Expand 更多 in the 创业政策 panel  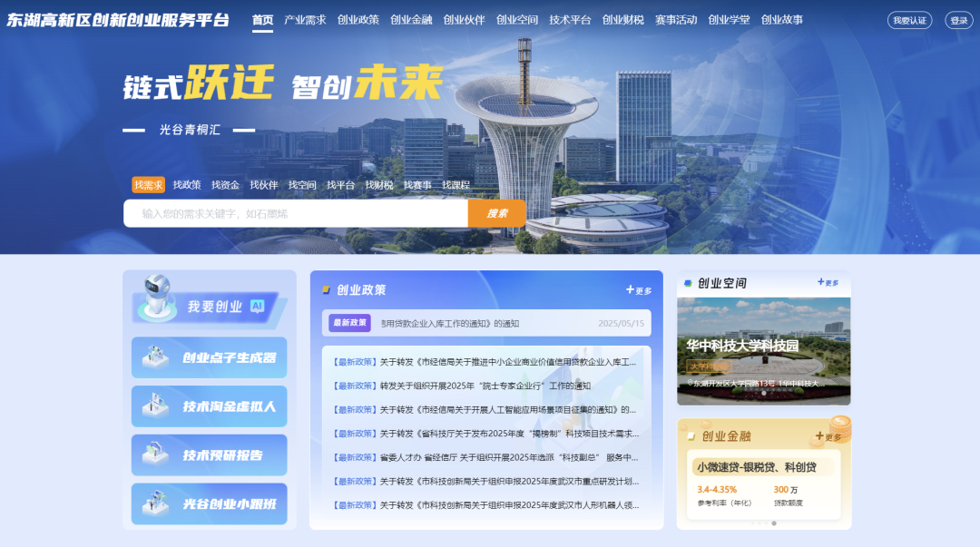639,290
